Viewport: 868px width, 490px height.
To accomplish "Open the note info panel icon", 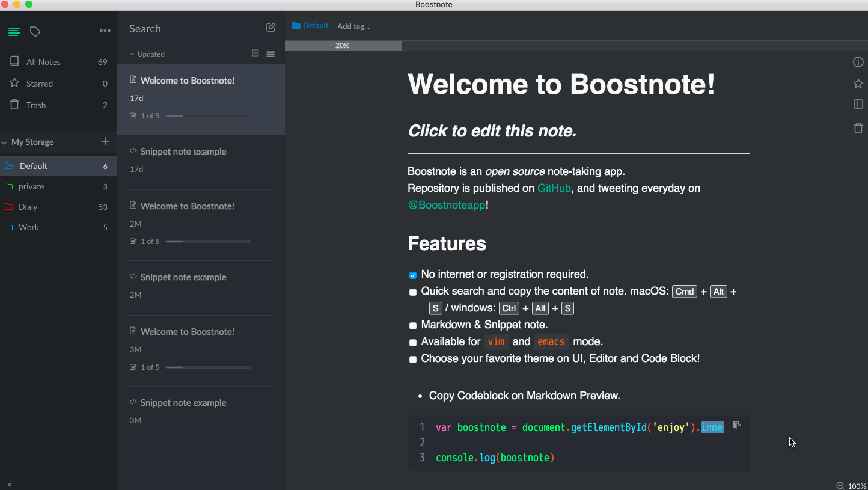I will (858, 62).
